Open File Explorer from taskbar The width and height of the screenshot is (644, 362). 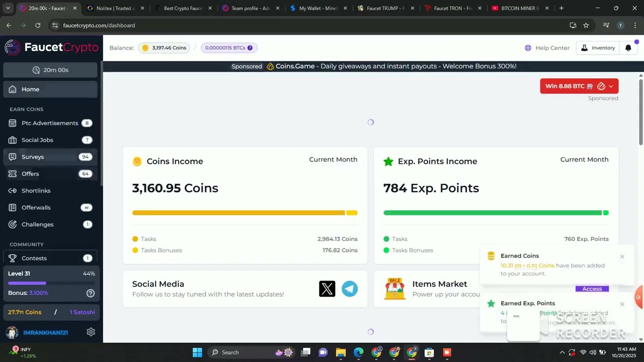tap(341, 352)
